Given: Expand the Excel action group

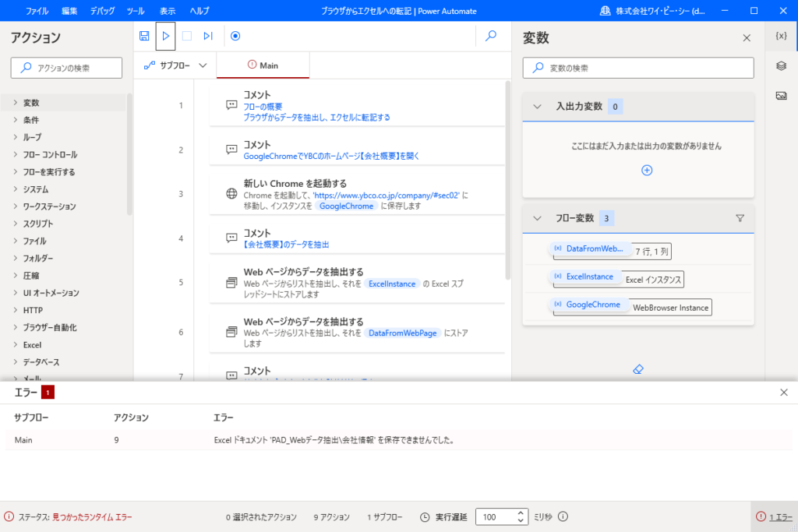Looking at the screenshot, I should pyautogui.click(x=16, y=345).
